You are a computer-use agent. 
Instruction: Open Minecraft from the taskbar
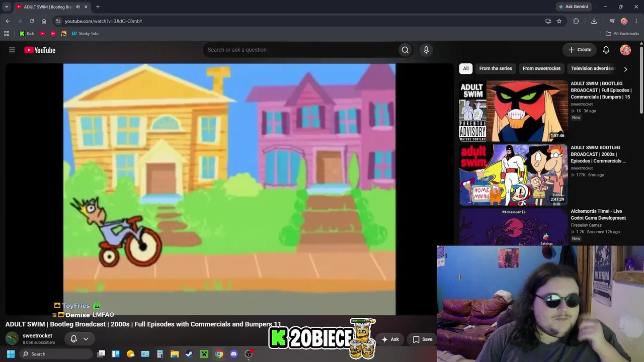(204, 354)
